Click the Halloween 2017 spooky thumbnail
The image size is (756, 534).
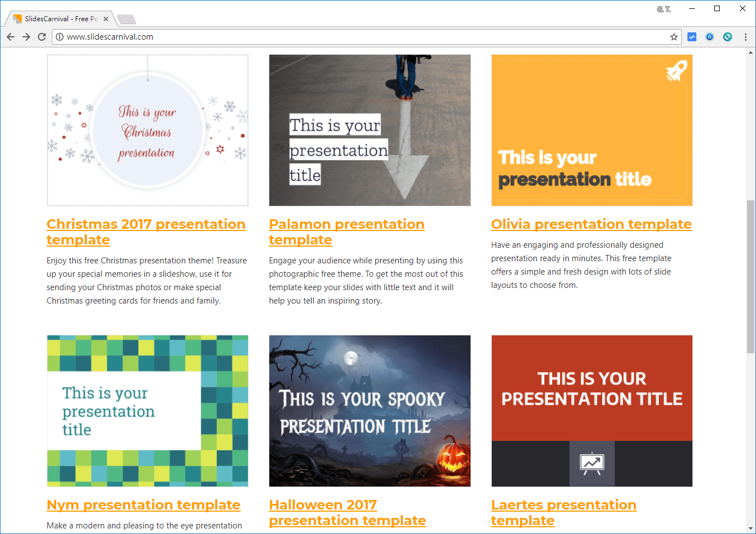[x=370, y=411]
